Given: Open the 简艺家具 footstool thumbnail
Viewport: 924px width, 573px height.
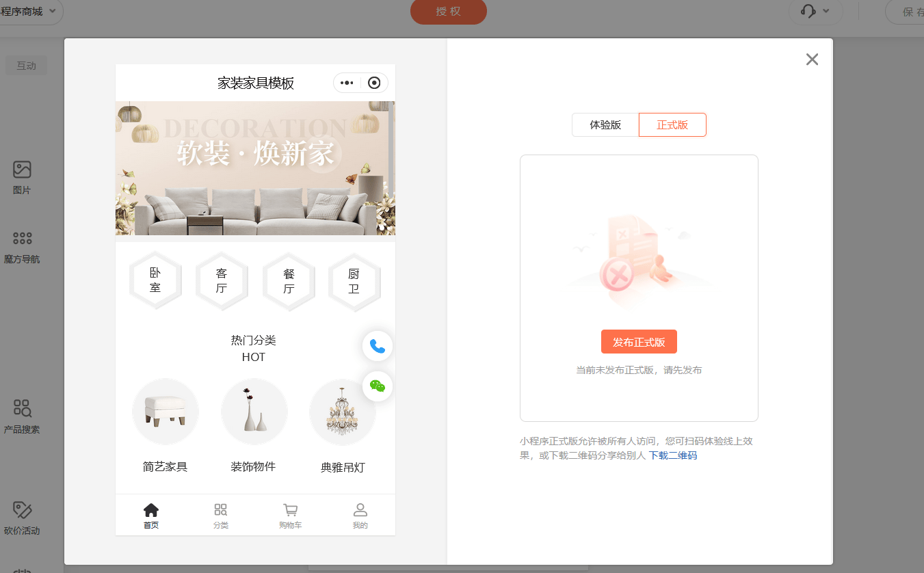Looking at the screenshot, I should [x=166, y=412].
